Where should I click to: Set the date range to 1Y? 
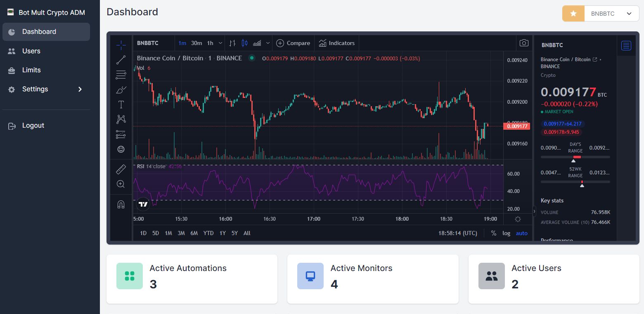223,233
